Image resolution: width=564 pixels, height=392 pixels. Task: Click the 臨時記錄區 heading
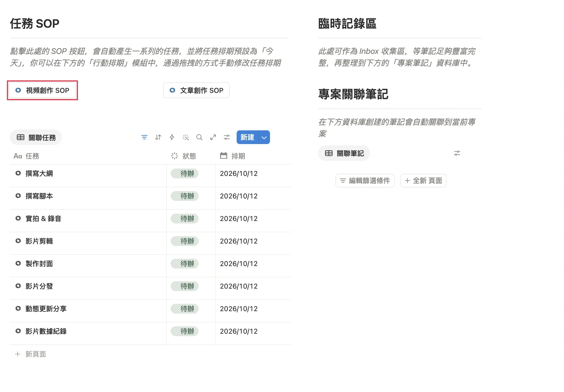(347, 24)
